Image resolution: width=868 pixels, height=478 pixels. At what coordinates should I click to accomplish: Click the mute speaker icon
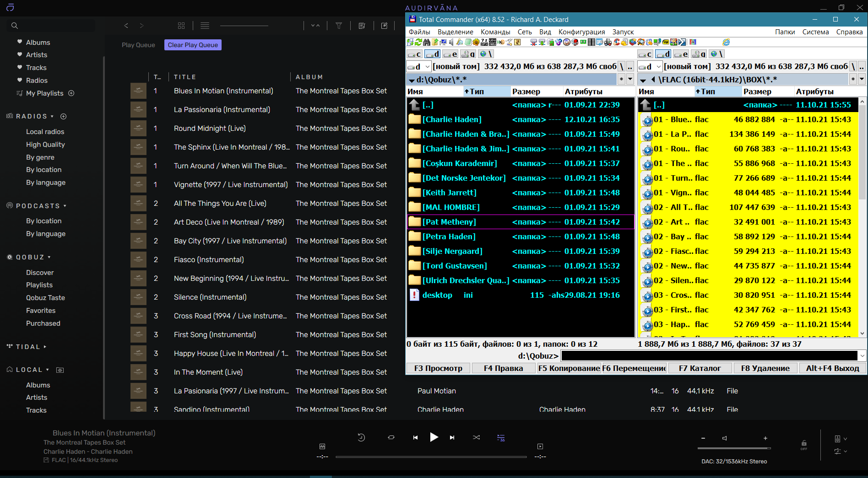(724, 438)
